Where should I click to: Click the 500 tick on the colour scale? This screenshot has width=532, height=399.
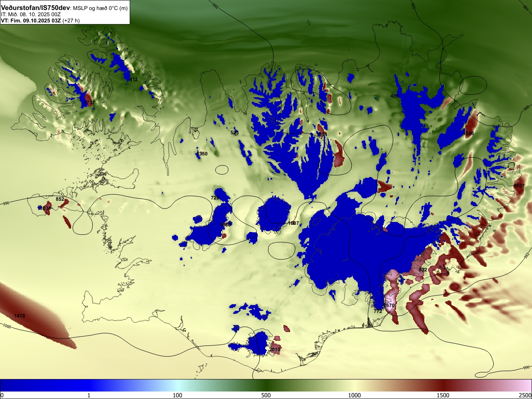[x=266, y=395]
